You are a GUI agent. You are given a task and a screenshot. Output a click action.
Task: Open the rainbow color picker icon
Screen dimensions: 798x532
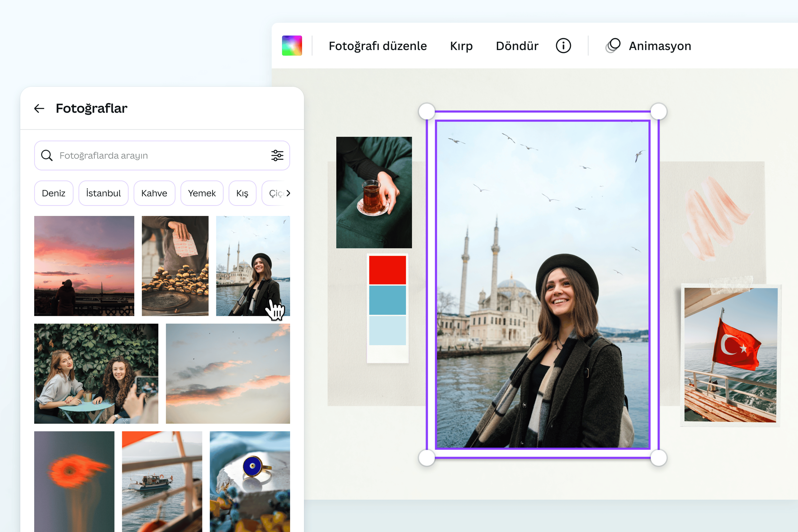[x=292, y=45]
